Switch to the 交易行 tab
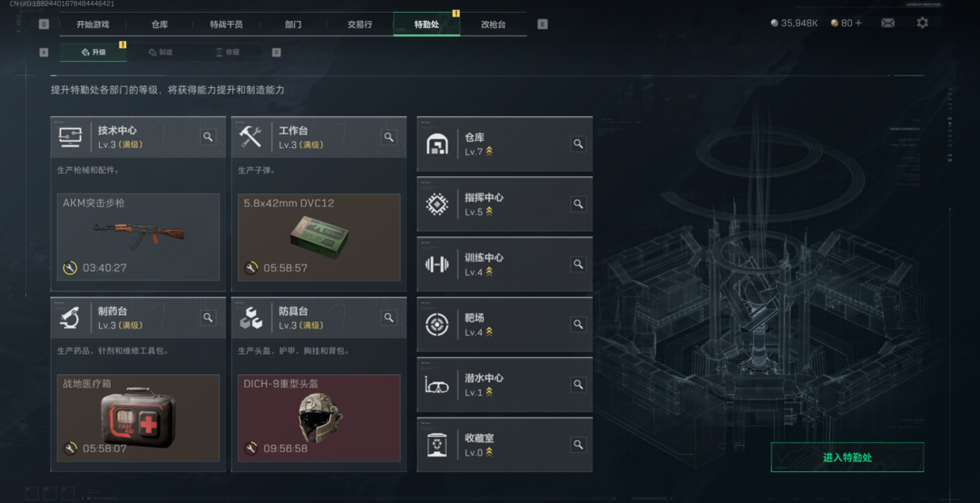The width and height of the screenshot is (980, 503). [x=360, y=25]
